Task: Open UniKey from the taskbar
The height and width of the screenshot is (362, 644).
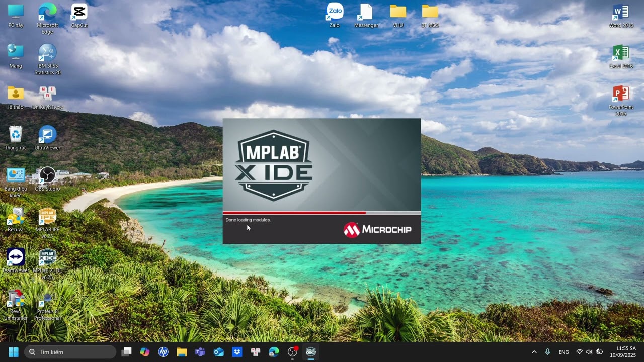Action: tap(256, 352)
